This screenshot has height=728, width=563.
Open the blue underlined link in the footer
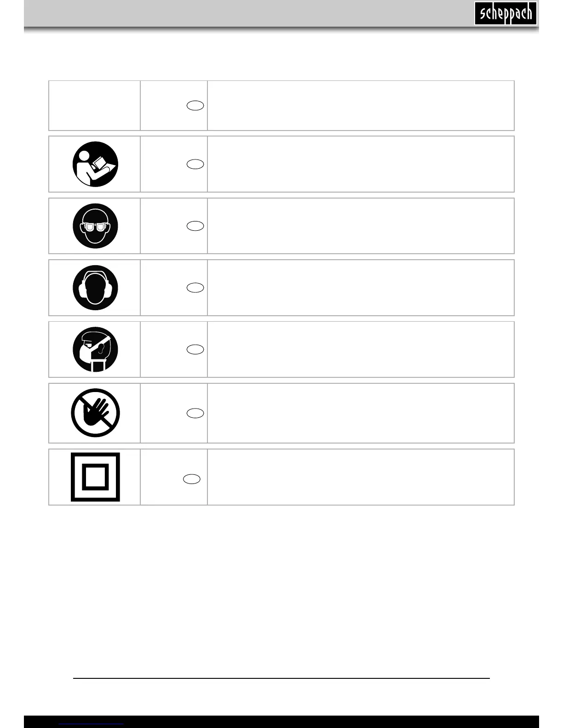pyautogui.click(x=92, y=724)
